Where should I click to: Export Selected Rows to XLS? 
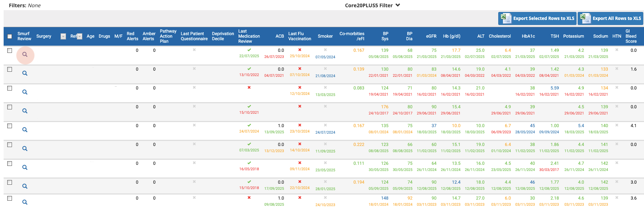coord(537,18)
